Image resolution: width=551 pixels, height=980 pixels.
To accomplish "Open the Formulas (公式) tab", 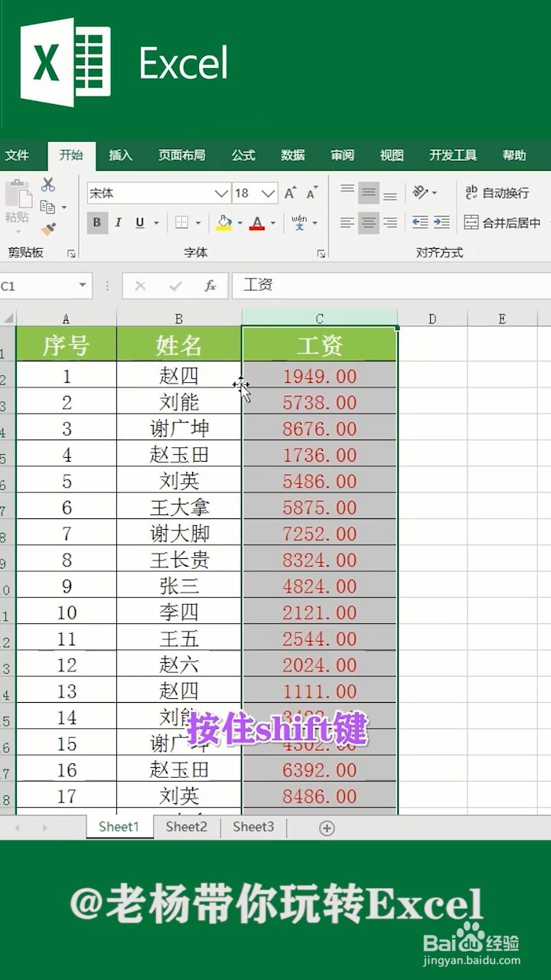I will [x=243, y=155].
